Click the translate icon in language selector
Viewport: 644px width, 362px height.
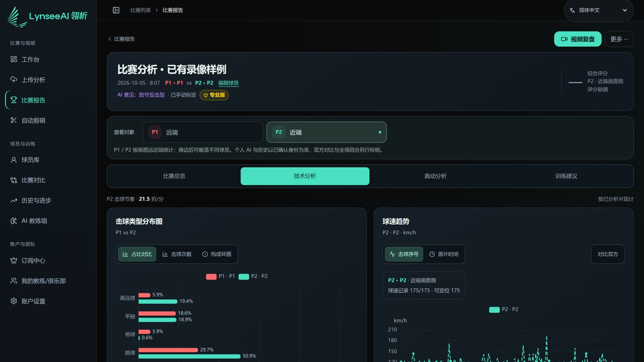click(572, 10)
